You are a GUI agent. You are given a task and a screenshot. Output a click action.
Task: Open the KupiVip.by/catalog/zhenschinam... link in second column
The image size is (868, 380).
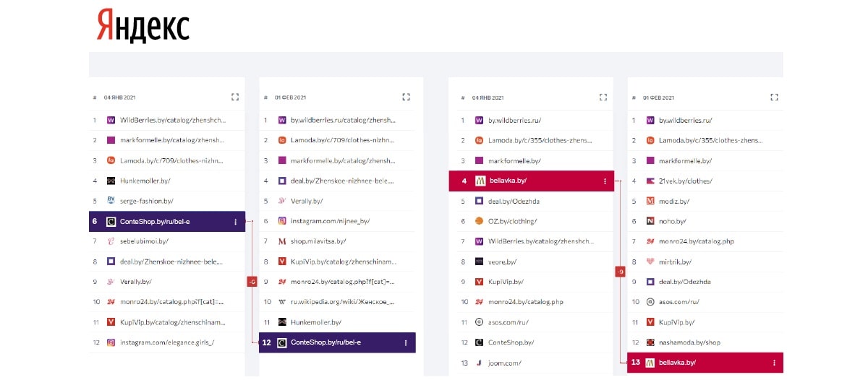(344, 262)
